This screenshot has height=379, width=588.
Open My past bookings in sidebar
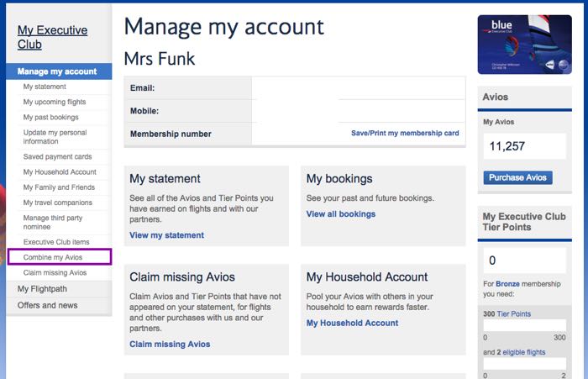tap(50, 118)
